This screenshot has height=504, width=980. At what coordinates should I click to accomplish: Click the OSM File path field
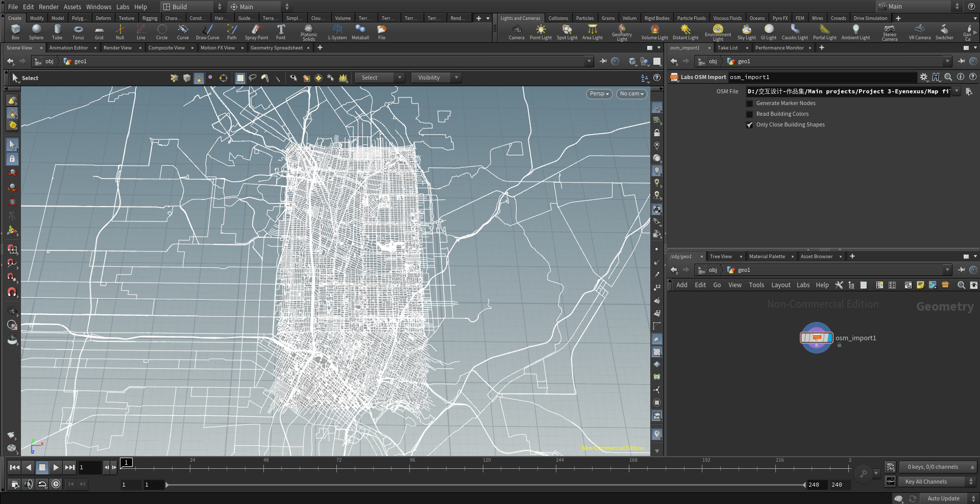click(x=847, y=92)
